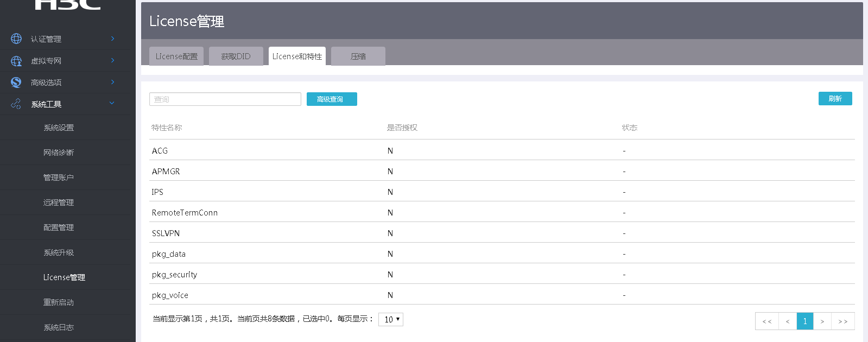Select the pkg_security row
868x342 pixels.
502,274
